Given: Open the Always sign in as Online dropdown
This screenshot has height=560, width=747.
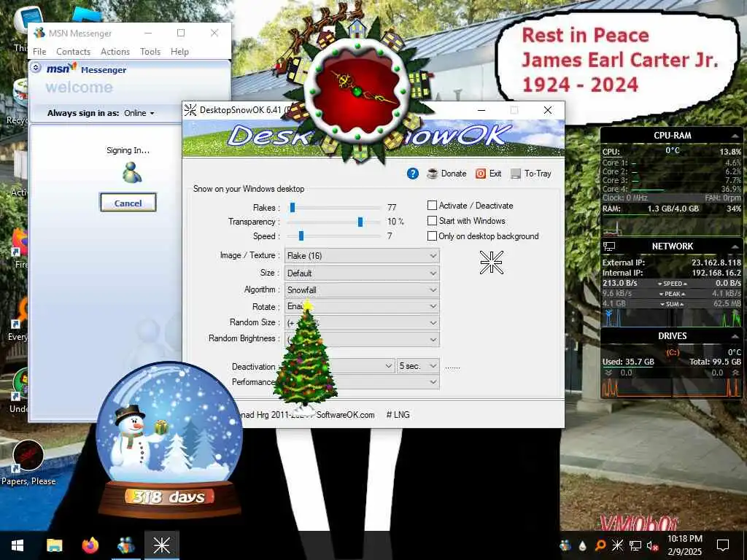Looking at the screenshot, I should tap(139, 113).
